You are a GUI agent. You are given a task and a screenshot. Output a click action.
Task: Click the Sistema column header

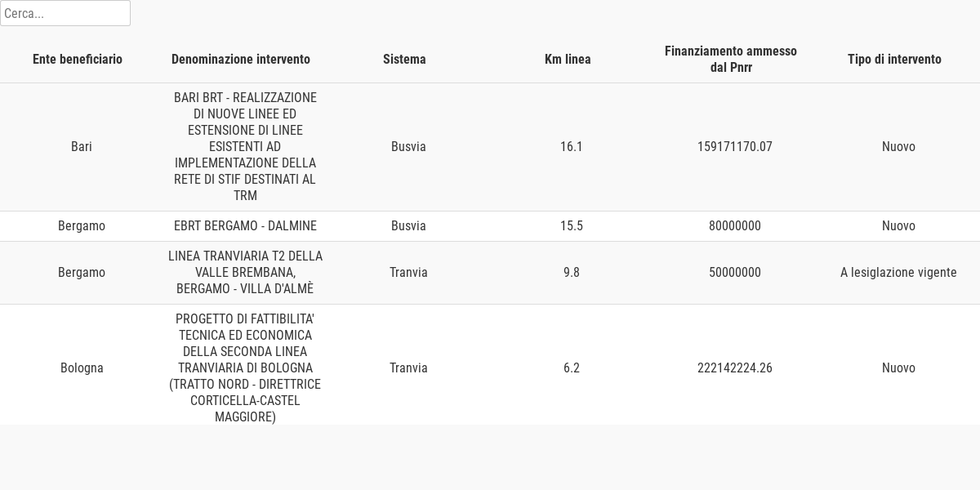click(404, 59)
